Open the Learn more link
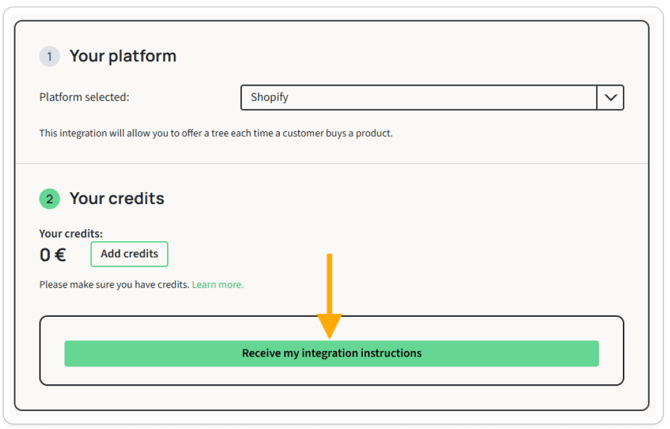This screenshot has height=429, width=670. [x=217, y=284]
